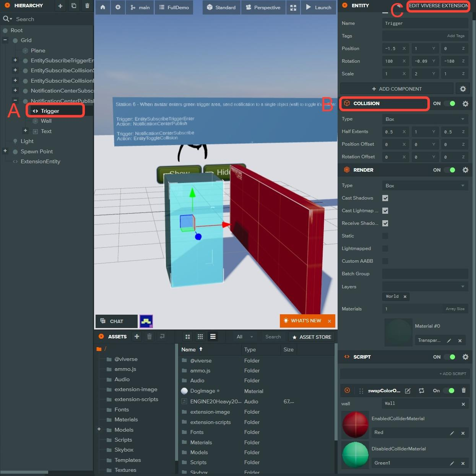The width and height of the screenshot is (476, 476).
Task: Delete entity trash icon in Hierarchy header
Action: point(87,6)
